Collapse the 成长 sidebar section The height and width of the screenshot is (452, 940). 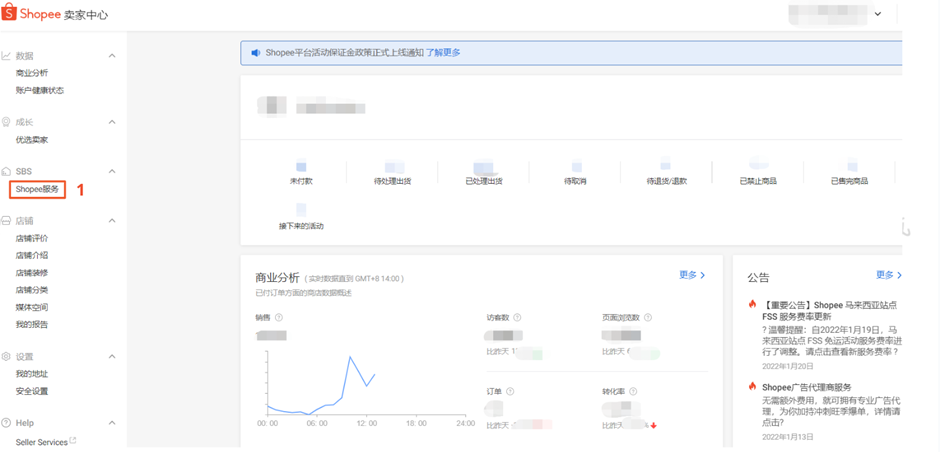(x=112, y=122)
